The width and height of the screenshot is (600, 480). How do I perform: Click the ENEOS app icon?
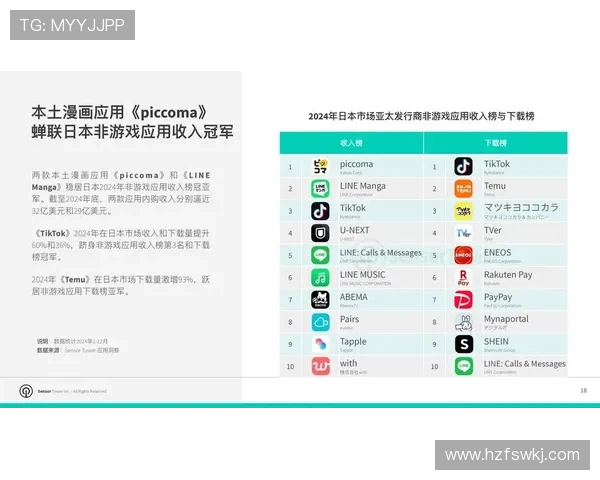463,255
